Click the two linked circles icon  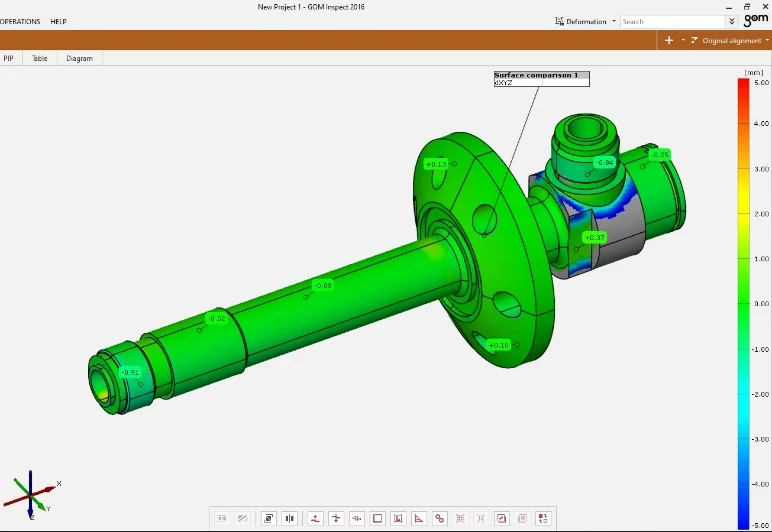click(440, 518)
